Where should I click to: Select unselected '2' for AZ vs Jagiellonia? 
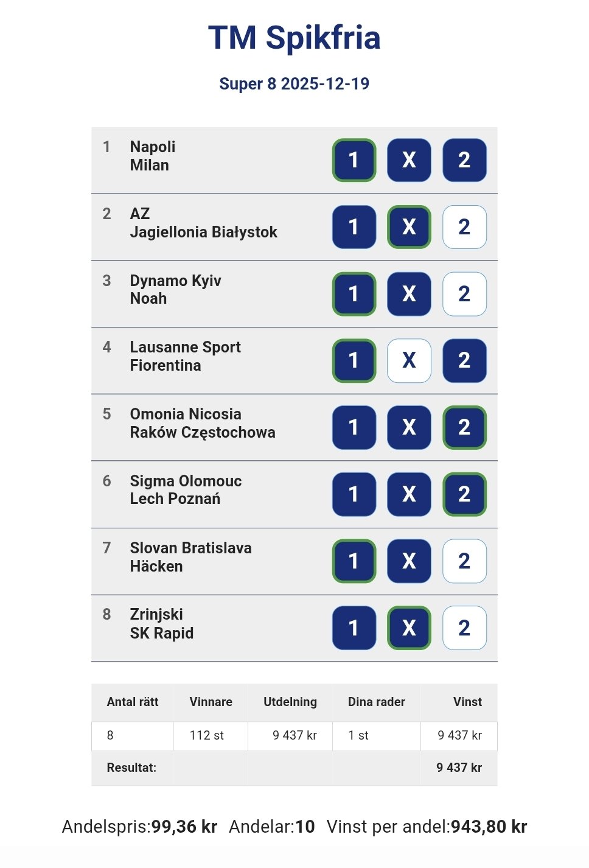[x=464, y=227]
